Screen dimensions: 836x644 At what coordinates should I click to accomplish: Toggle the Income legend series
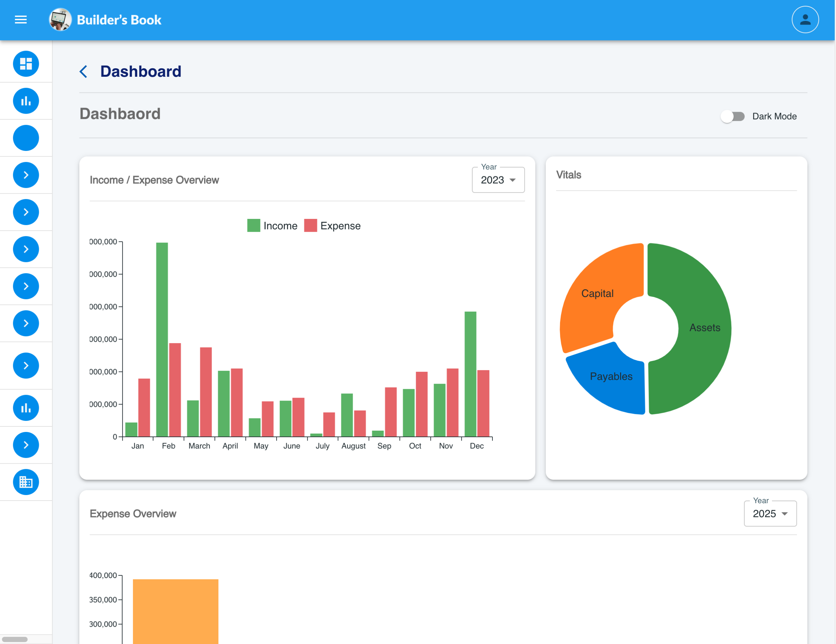(x=272, y=225)
